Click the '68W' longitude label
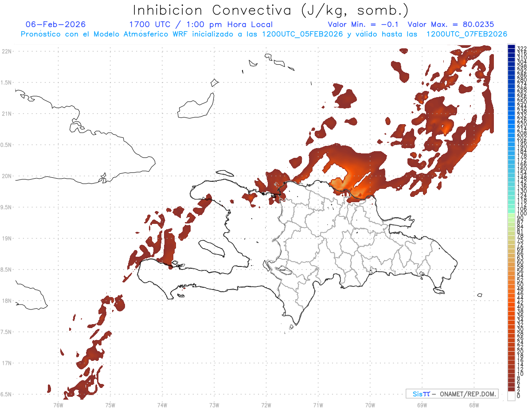This screenshot has height=411, width=532. (473, 405)
